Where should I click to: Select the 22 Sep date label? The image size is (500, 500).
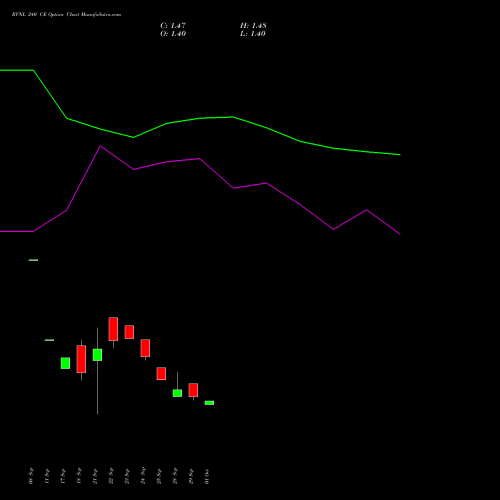pyautogui.click(x=111, y=476)
